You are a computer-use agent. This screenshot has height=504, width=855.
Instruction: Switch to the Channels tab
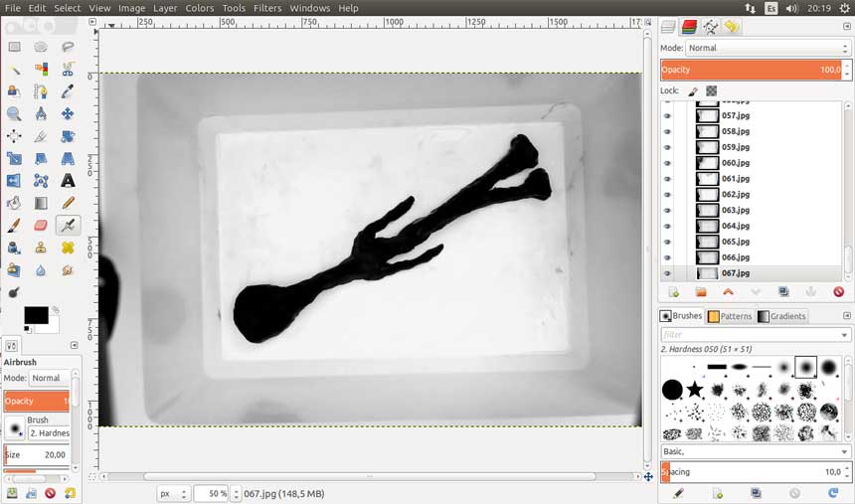pyautogui.click(x=689, y=26)
